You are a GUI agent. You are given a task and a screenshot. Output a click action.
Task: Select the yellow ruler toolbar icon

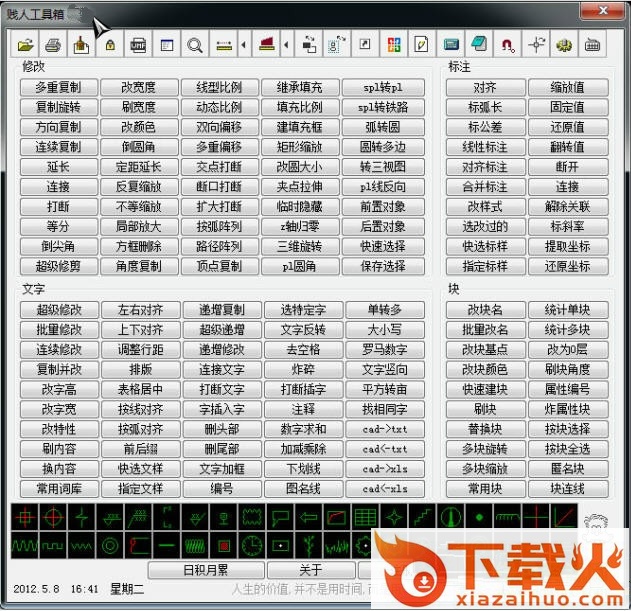pyautogui.click(x=223, y=45)
